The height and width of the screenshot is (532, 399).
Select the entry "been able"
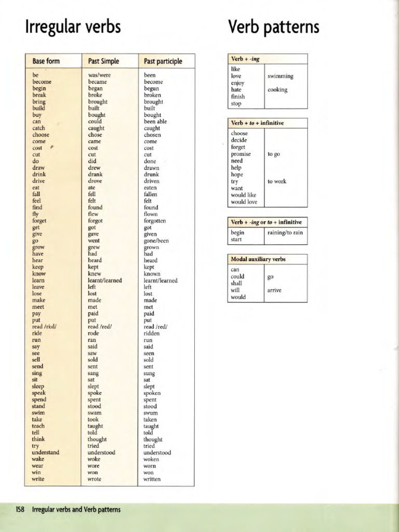[x=155, y=122]
